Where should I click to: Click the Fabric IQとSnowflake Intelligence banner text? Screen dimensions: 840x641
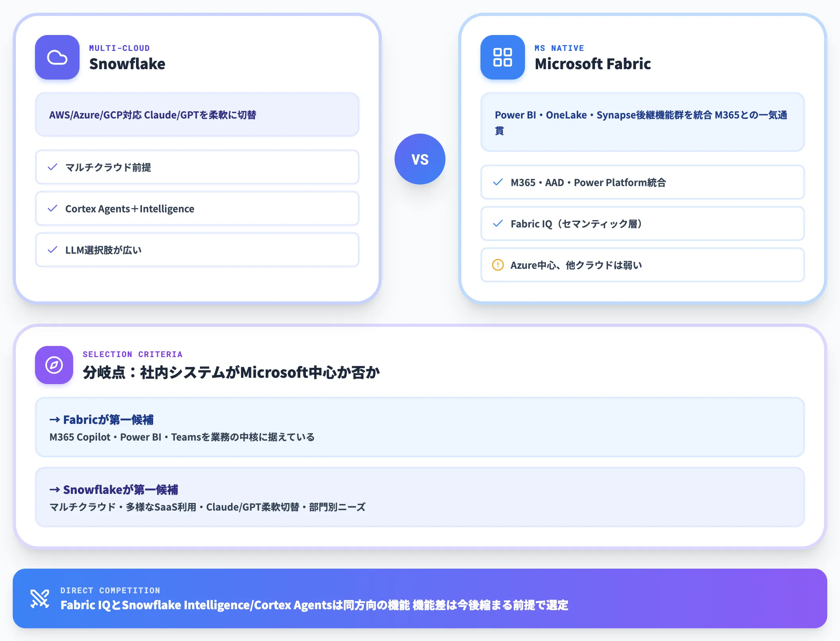point(314,605)
